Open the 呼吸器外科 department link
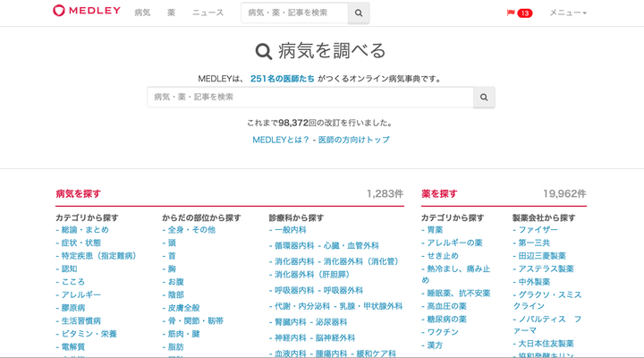Viewport: 644px width, 358px height. (343, 291)
